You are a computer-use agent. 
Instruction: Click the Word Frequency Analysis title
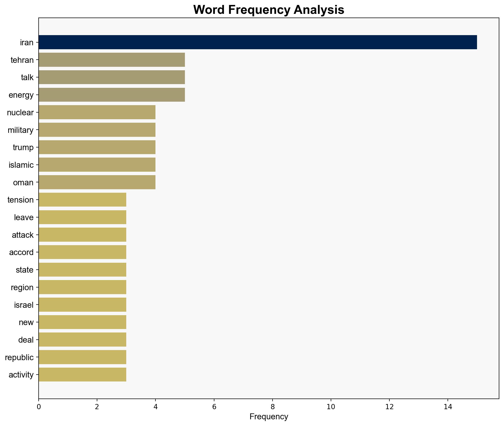point(269,10)
